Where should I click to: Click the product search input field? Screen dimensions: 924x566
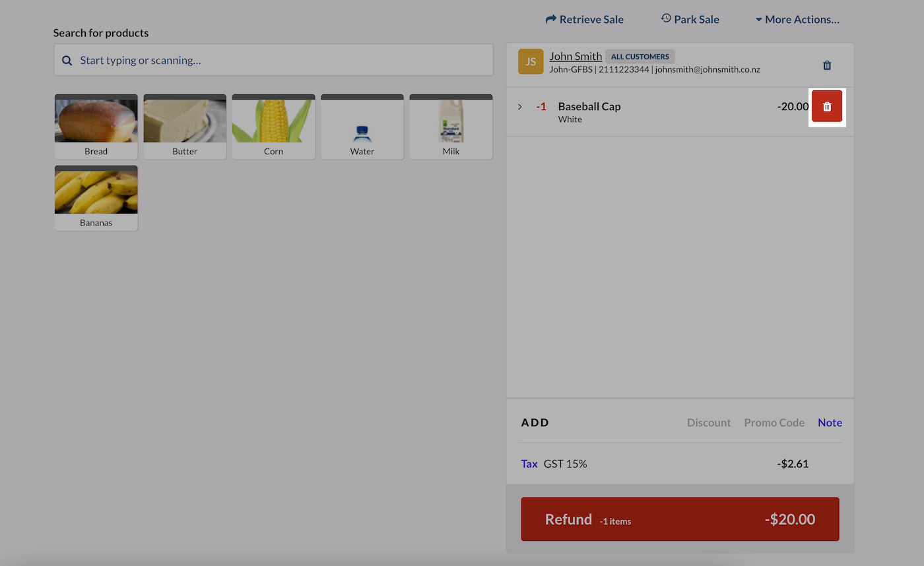[273, 60]
